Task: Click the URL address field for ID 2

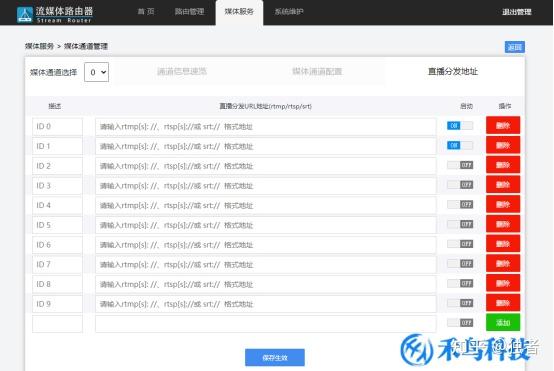Action: coord(266,166)
